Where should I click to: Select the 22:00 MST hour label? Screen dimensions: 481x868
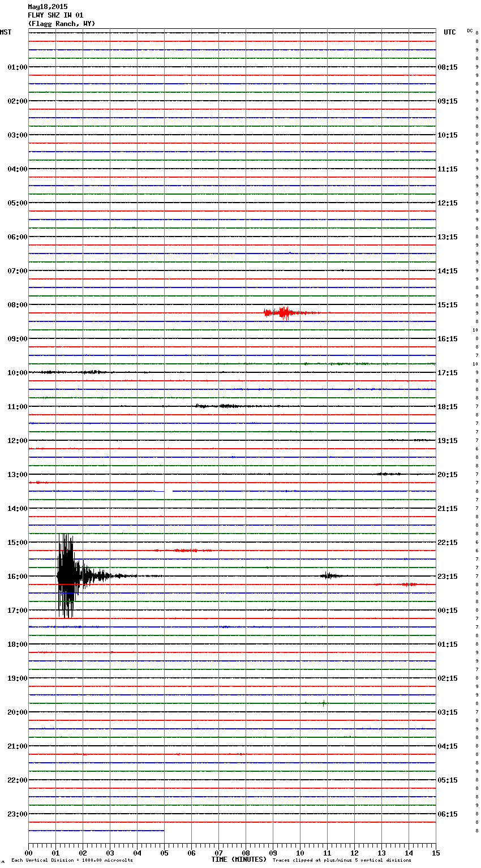pyautogui.click(x=17, y=780)
